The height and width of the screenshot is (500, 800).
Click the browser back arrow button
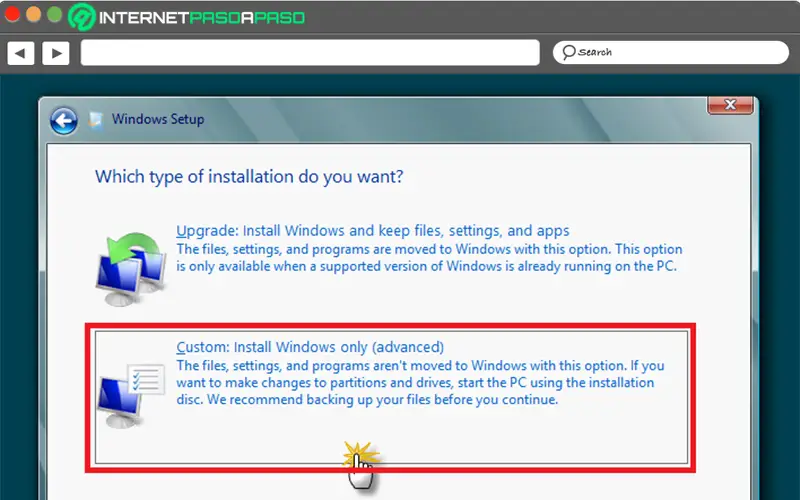pos(20,53)
